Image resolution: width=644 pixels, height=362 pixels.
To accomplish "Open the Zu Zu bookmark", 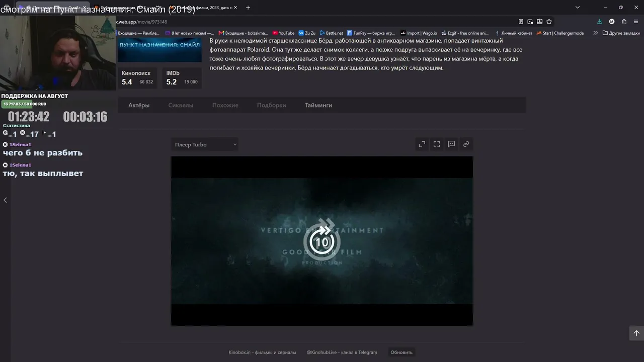I will pos(307,33).
